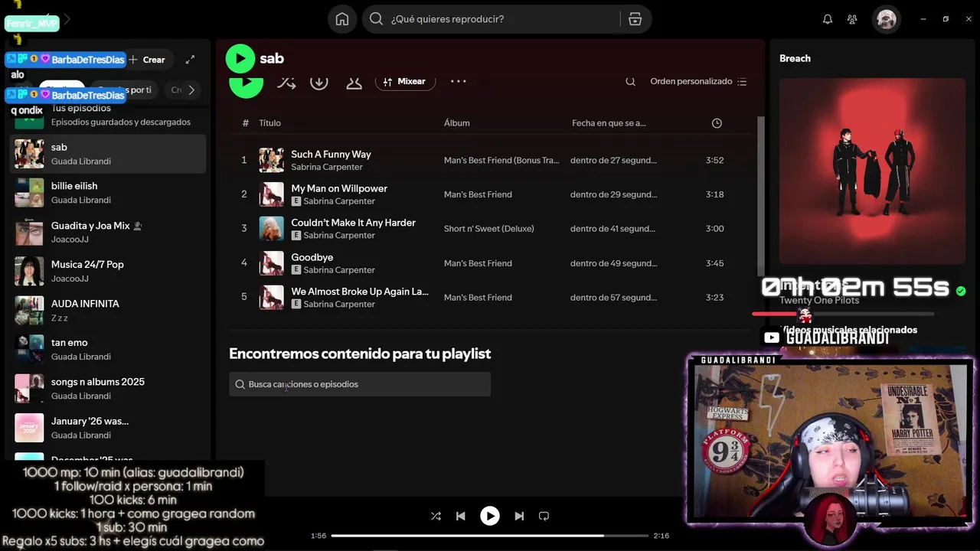Click the search magnifier icon in the top bar
The width and height of the screenshot is (980, 551).
376,19
